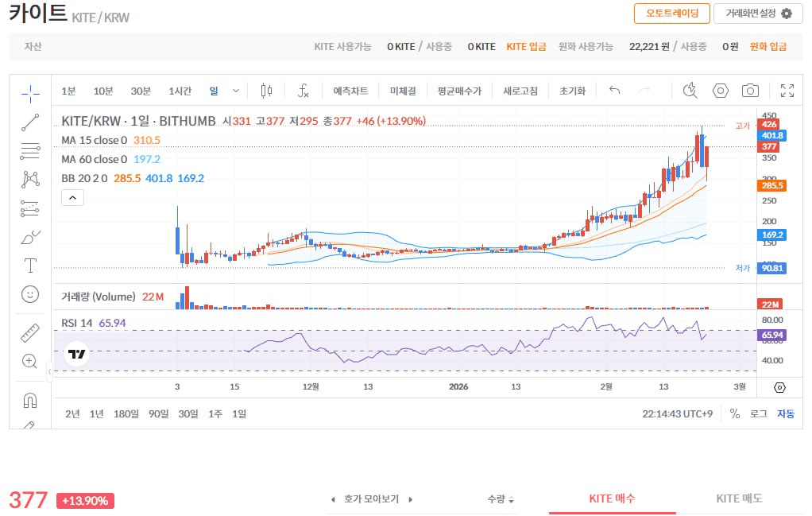Select the trend line drawing tool
Image resolution: width=812 pixels, height=516 pixels.
pyautogui.click(x=29, y=122)
